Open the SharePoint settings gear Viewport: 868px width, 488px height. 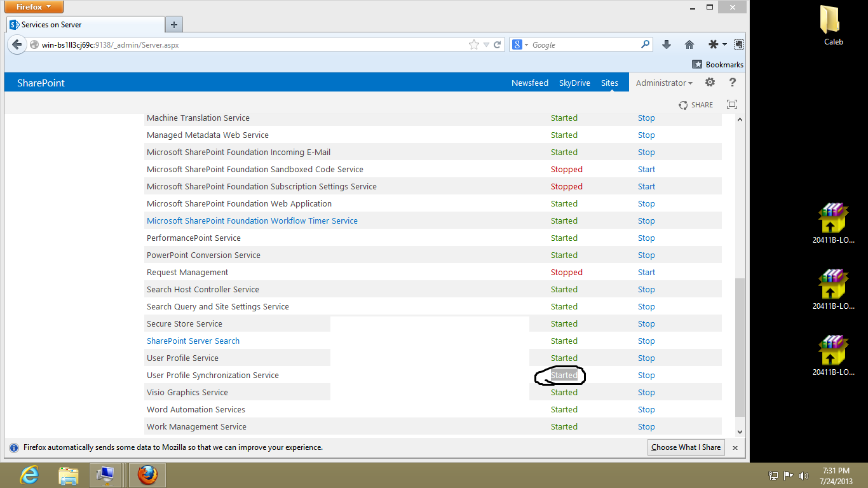710,83
